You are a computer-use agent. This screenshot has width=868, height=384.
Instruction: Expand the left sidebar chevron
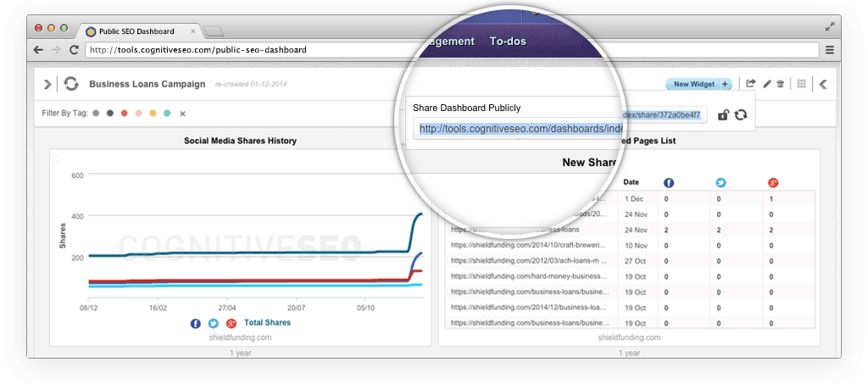[x=47, y=84]
